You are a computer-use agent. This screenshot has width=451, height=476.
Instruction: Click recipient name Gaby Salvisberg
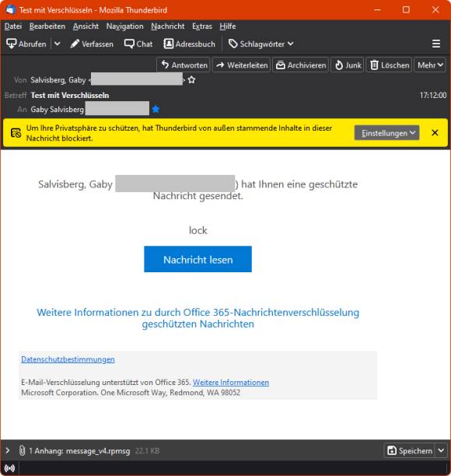click(x=58, y=110)
